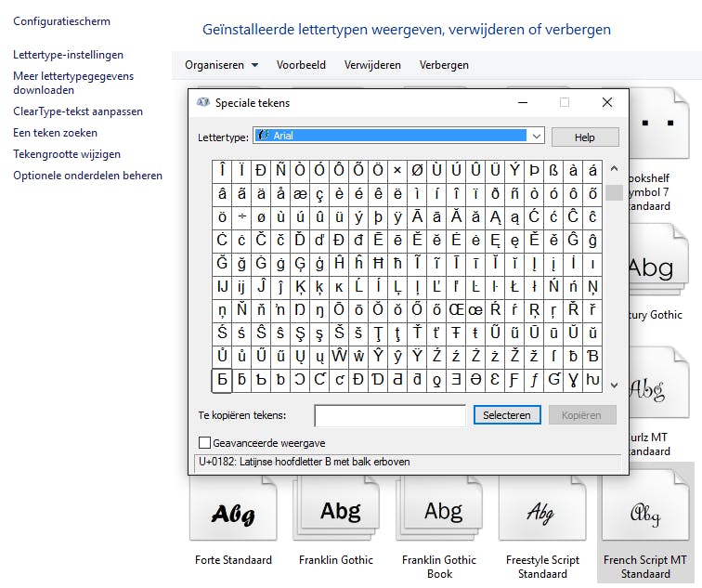
Task: Open Meer lettertypegegevens downloaden link
Action: click(73, 83)
